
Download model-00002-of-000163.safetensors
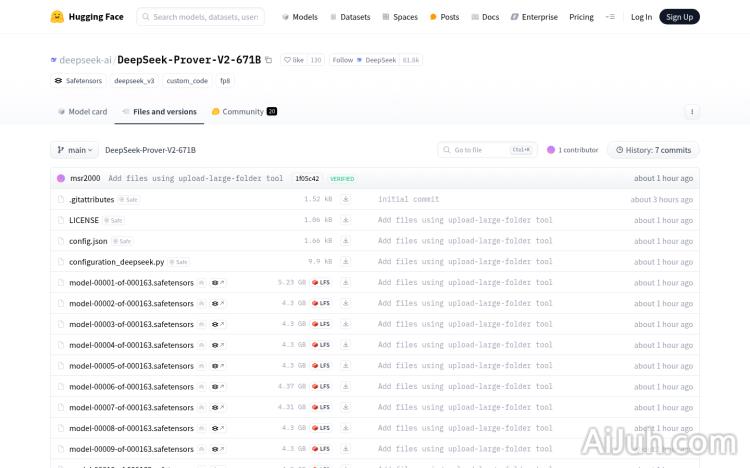point(345,303)
